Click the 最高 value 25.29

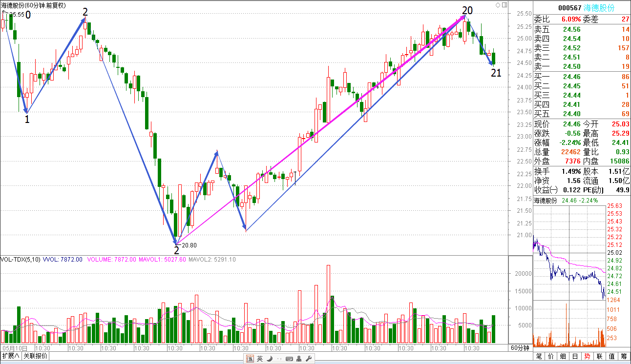tap(620, 134)
